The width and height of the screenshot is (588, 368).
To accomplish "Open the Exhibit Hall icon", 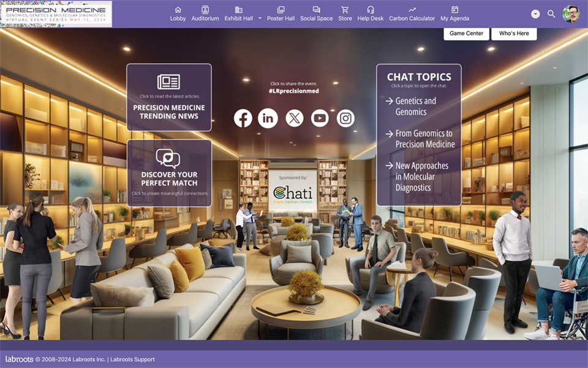I will tap(238, 10).
